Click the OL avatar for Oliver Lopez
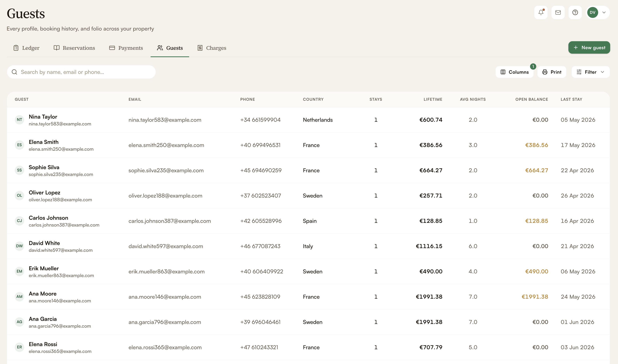The image size is (618, 364). click(x=19, y=195)
